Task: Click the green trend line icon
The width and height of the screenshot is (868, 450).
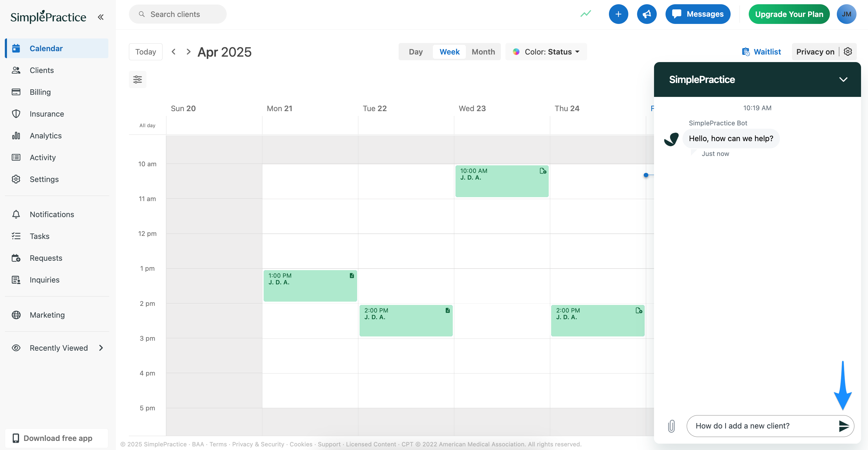Action: [x=586, y=14]
